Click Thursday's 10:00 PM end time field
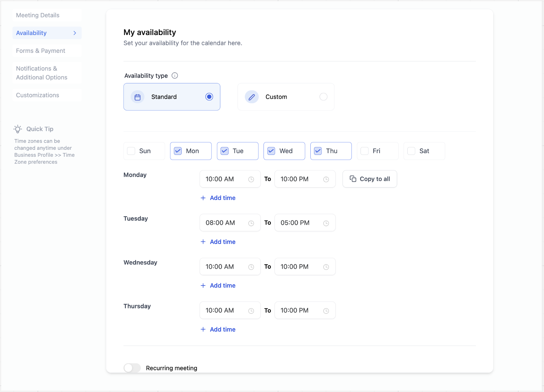This screenshot has width=544, height=392. coord(305,310)
